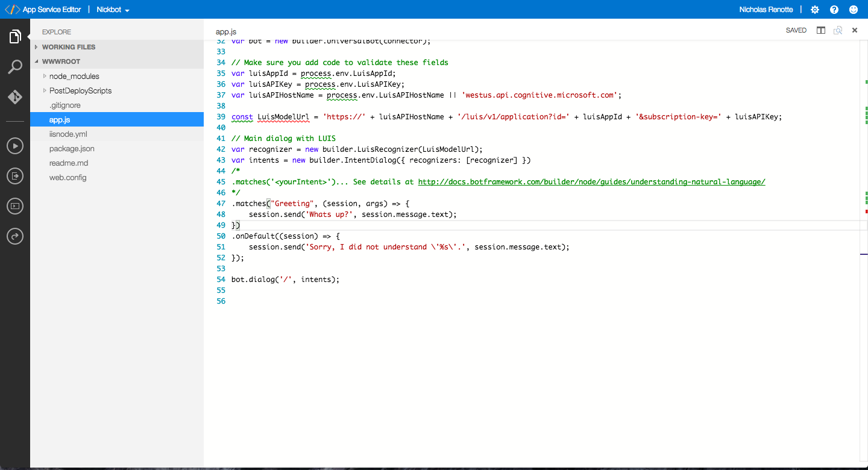This screenshot has height=470, width=868.
Task: Click the App Service Editor title text
Action: point(52,10)
